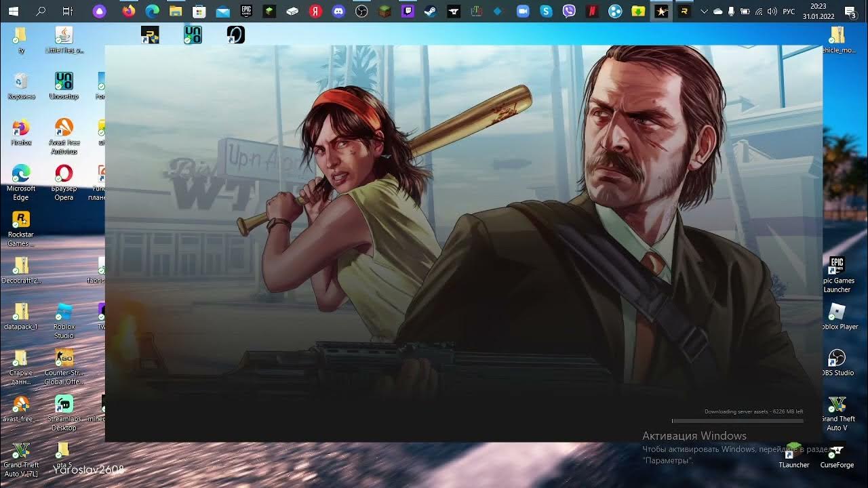Select the UNO game shortcut at top
The width and height of the screenshot is (868, 488).
coord(193,35)
